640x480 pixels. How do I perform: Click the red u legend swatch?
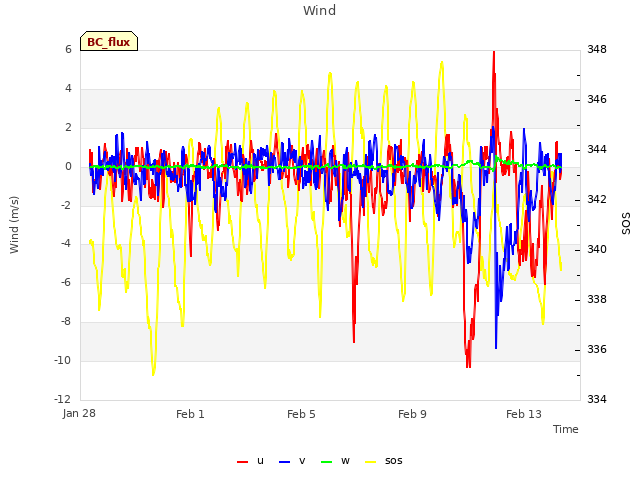[x=242, y=462]
